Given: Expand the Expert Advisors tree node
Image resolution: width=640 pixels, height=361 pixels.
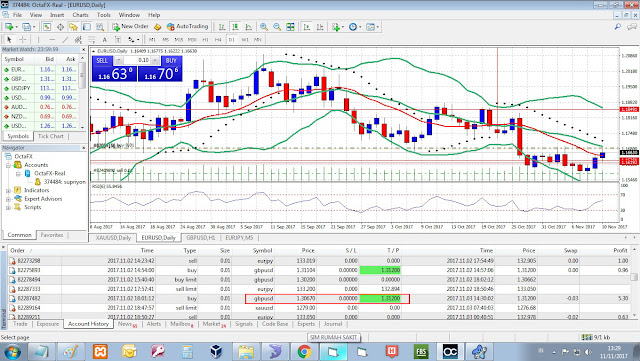Looking at the screenshot, I should point(8,199).
